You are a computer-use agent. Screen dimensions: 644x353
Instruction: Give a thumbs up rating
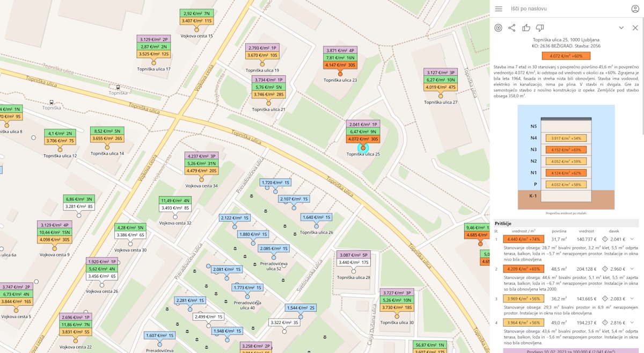(x=526, y=28)
